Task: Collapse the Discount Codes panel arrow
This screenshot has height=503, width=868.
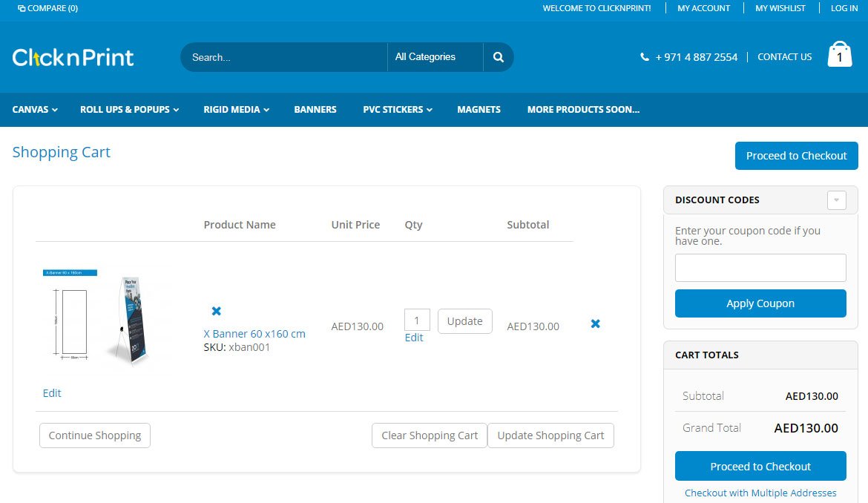Action: pyautogui.click(x=836, y=200)
